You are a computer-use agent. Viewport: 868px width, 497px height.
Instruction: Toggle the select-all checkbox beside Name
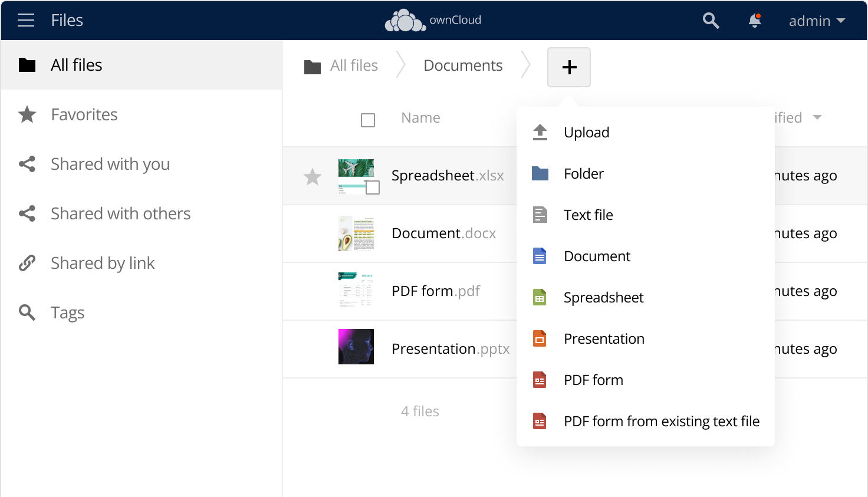pos(368,120)
